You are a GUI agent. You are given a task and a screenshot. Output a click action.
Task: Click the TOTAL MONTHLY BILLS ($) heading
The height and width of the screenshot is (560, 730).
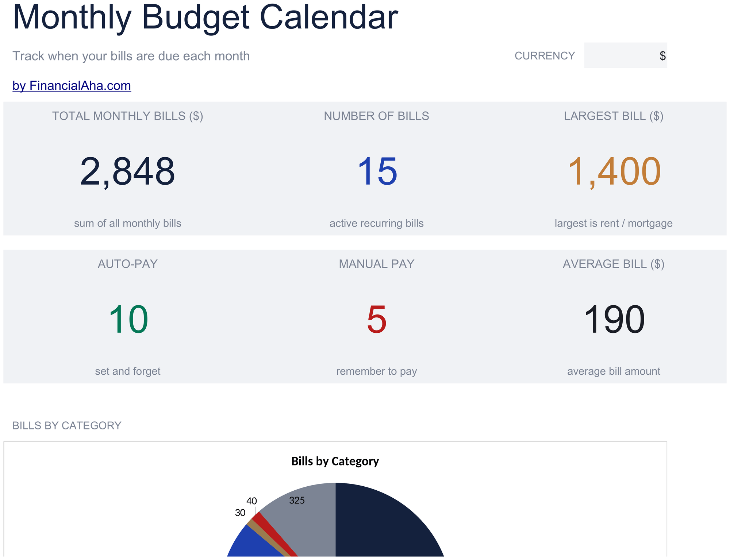pyautogui.click(x=127, y=116)
